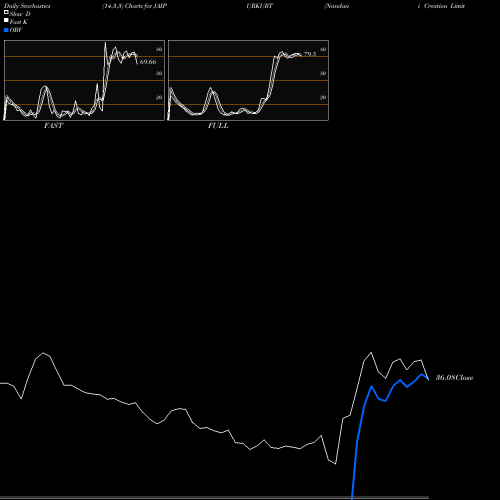
Task: Click the Slow D legend swatch
Action: coord(6,12)
